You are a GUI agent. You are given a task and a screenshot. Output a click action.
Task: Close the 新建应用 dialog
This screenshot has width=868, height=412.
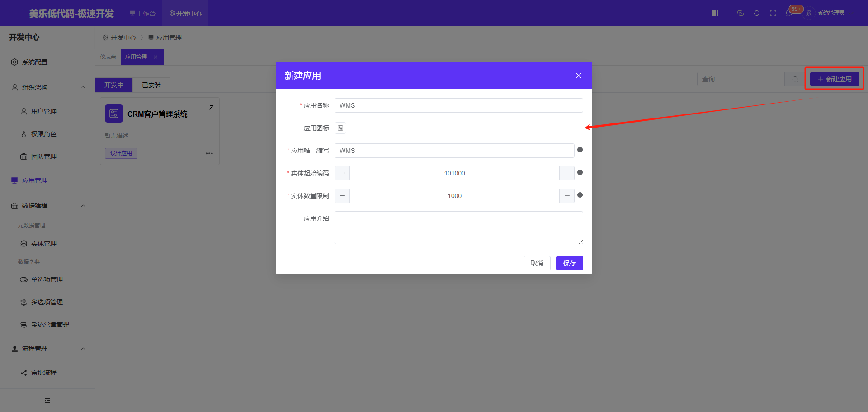pos(578,76)
